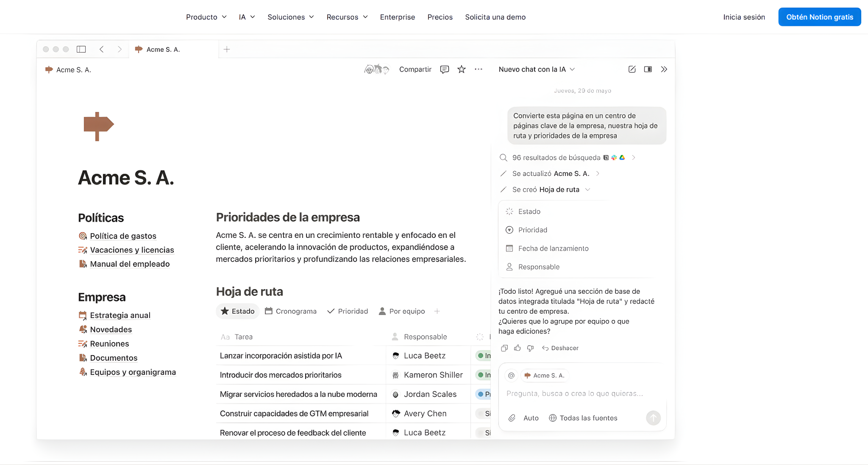Open the Política de gastos link
This screenshot has height=465, width=868.
click(x=123, y=236)
